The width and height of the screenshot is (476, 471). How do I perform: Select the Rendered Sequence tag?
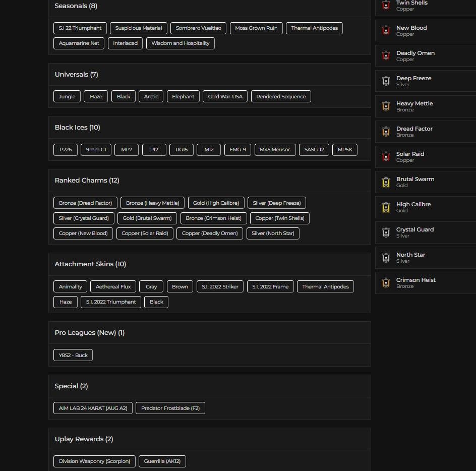281,96
